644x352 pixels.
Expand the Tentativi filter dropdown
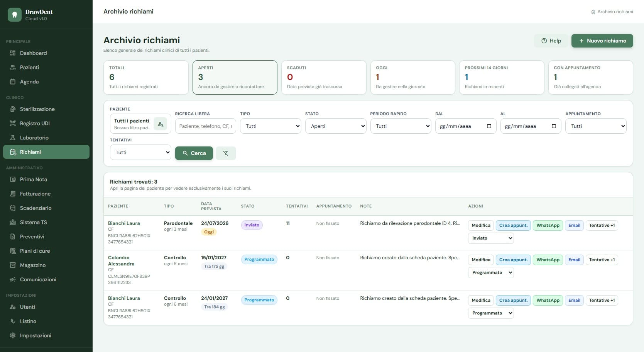[x=140, y=152]
